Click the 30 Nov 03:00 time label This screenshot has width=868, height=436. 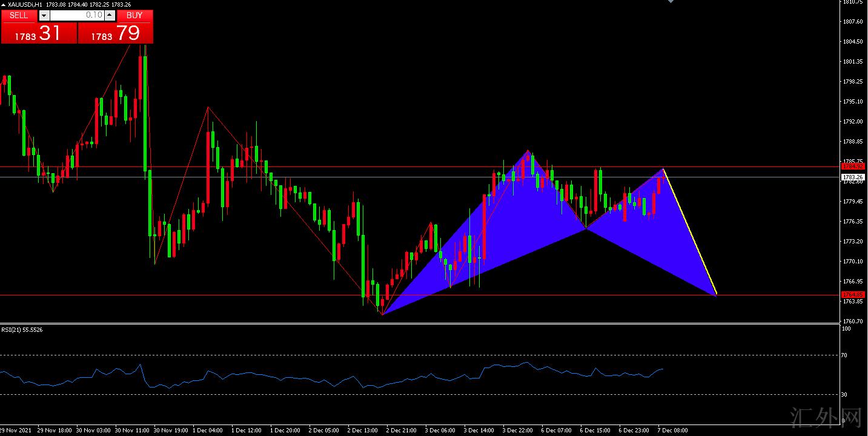[94, 431]
